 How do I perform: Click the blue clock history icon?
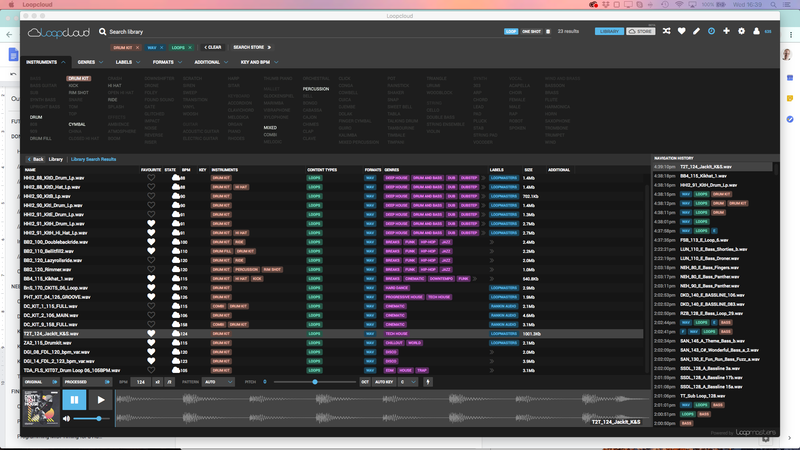[711, 31]
